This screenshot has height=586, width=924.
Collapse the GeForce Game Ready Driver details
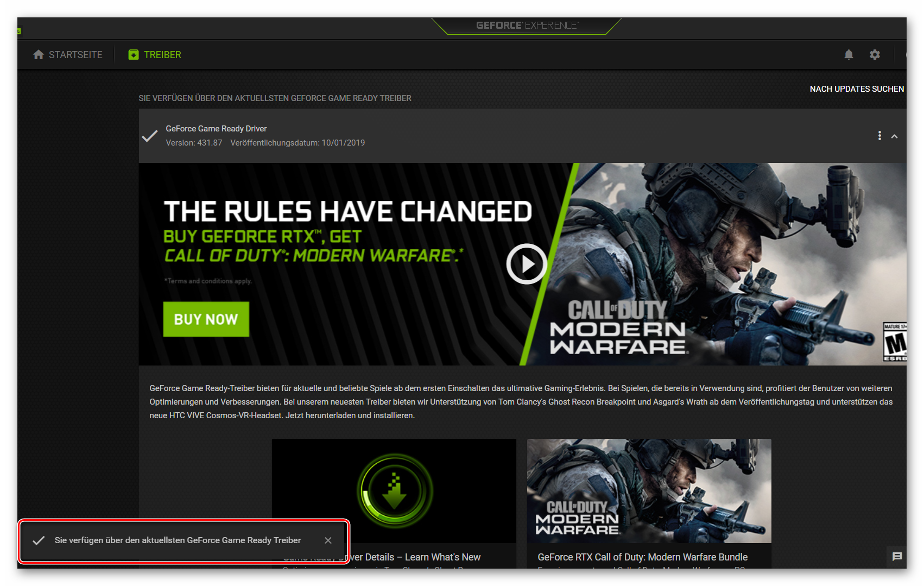894,136
